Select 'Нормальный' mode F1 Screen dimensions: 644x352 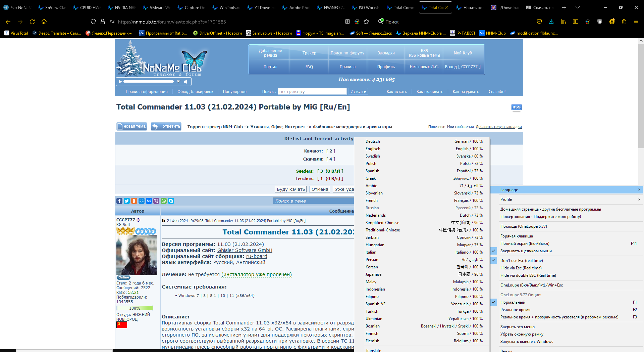click(567, 302)
